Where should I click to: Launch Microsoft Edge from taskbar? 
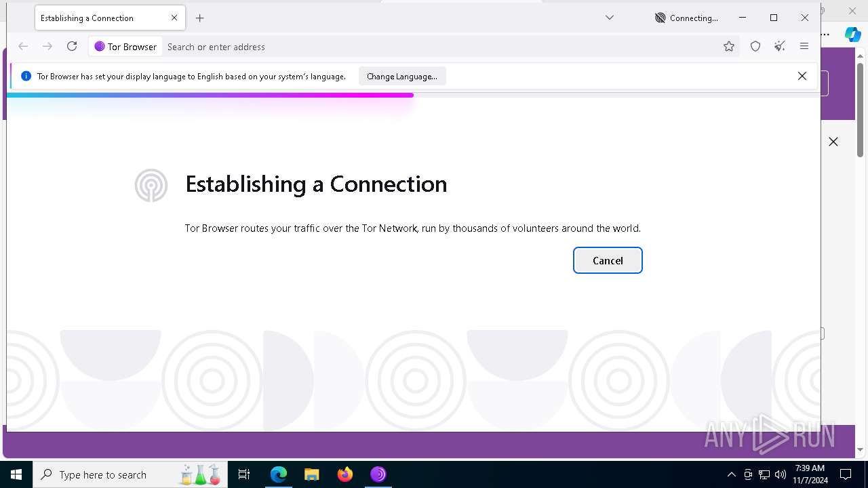pyautogui.click(x=279, y=474)
